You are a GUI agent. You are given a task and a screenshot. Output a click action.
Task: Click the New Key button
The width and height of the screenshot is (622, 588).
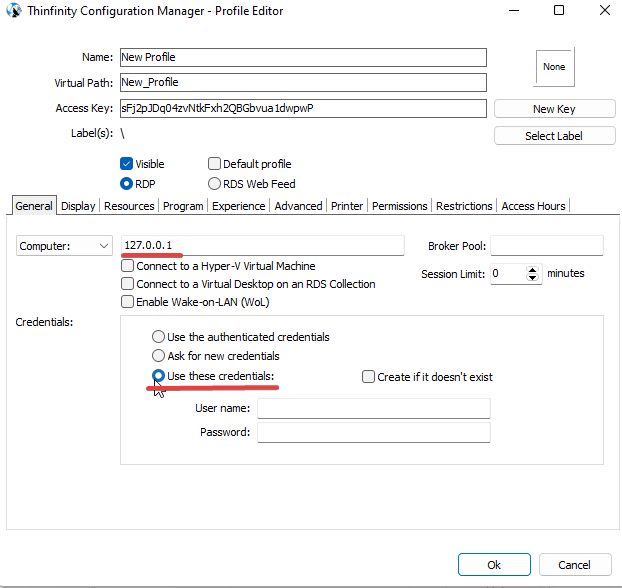coord(555,109)
